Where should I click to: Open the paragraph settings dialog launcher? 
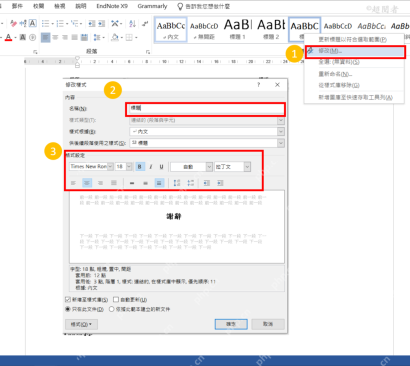[x=148, y=52]
